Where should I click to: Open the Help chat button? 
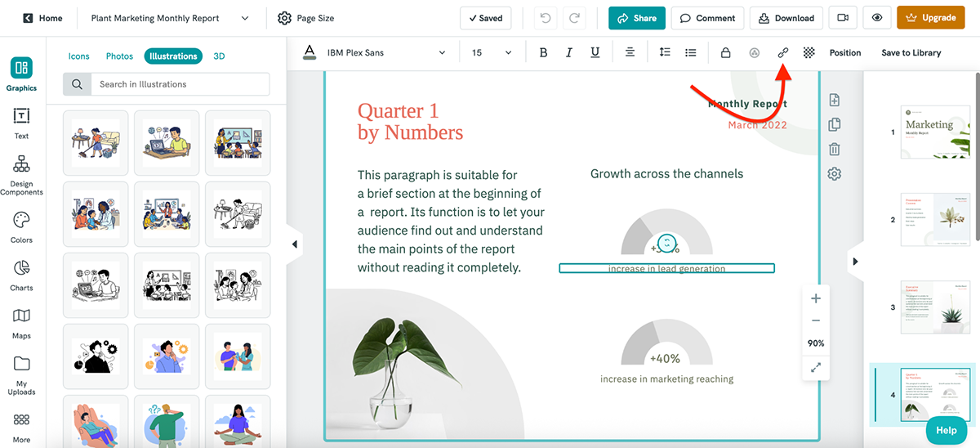tap(947, 430)
